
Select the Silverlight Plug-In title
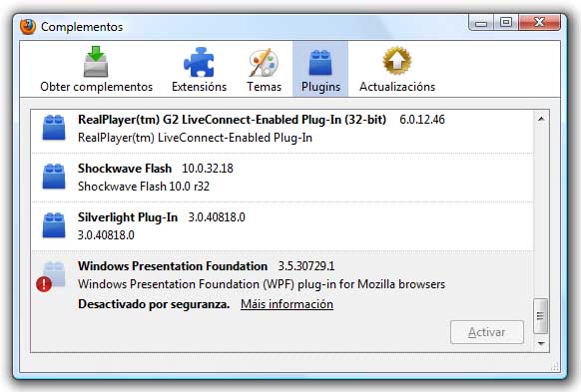click(x=128, y=217)
